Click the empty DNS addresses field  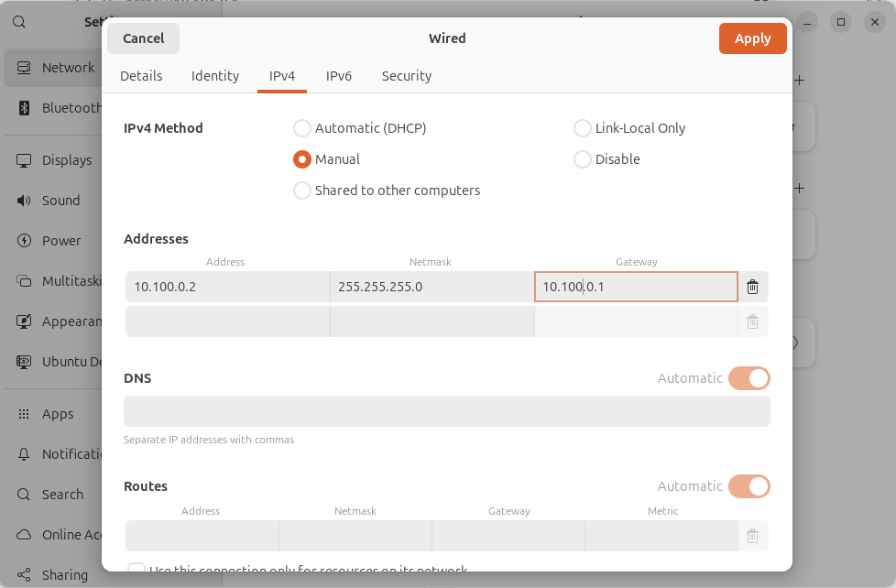(x=446, y=410)
